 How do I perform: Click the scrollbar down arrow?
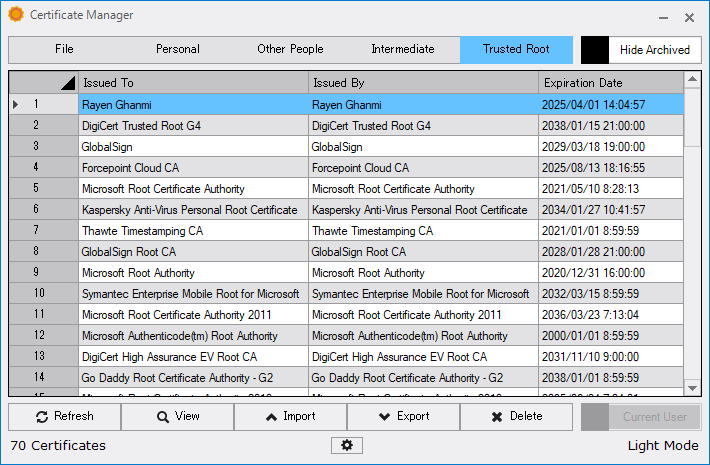pos(692,388)
